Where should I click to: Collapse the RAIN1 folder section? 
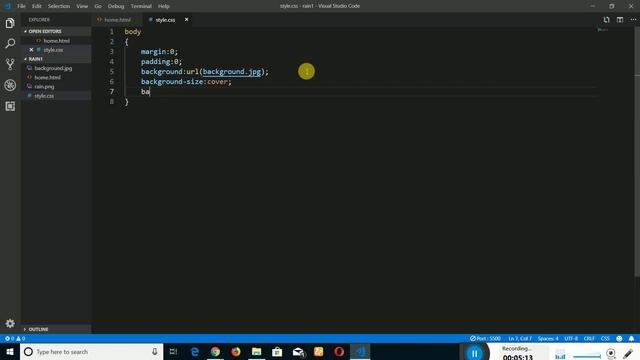pos(56,59)
